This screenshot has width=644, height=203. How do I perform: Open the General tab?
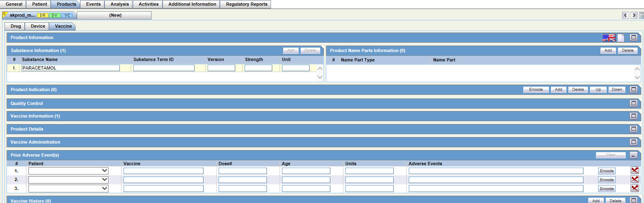[x=14, y=4]
